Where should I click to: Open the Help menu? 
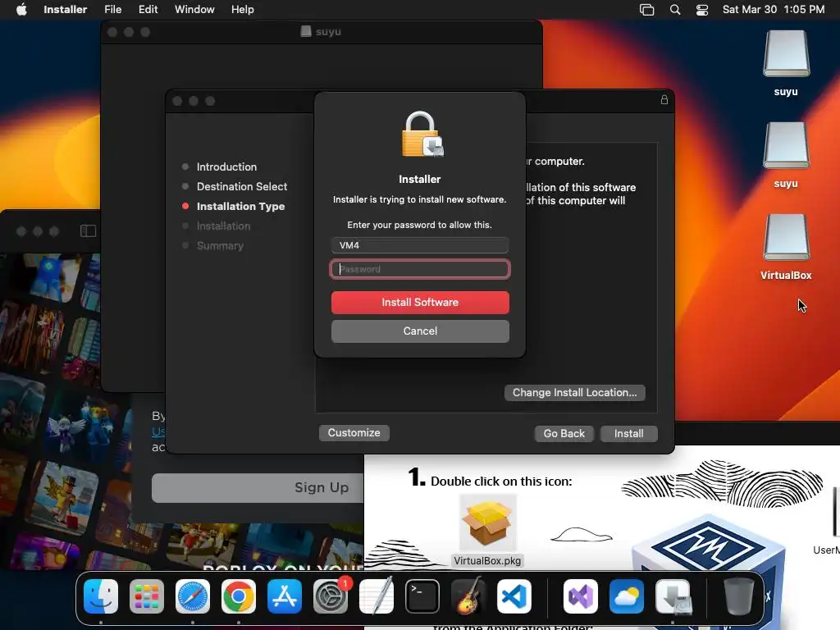[242, 9]
